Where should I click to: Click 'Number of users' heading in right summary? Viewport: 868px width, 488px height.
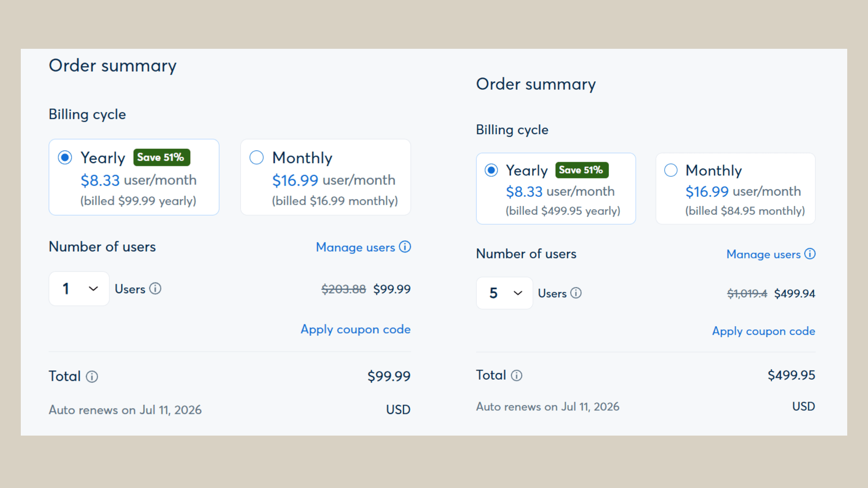click(526, 254)
